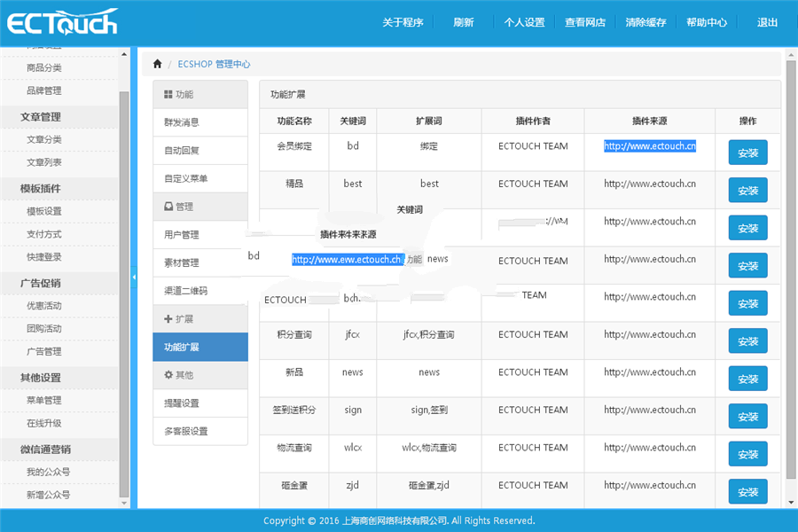Click the 插件来源 column header
The width and height of the screenshot is (798, 532).
pos(649,121)
